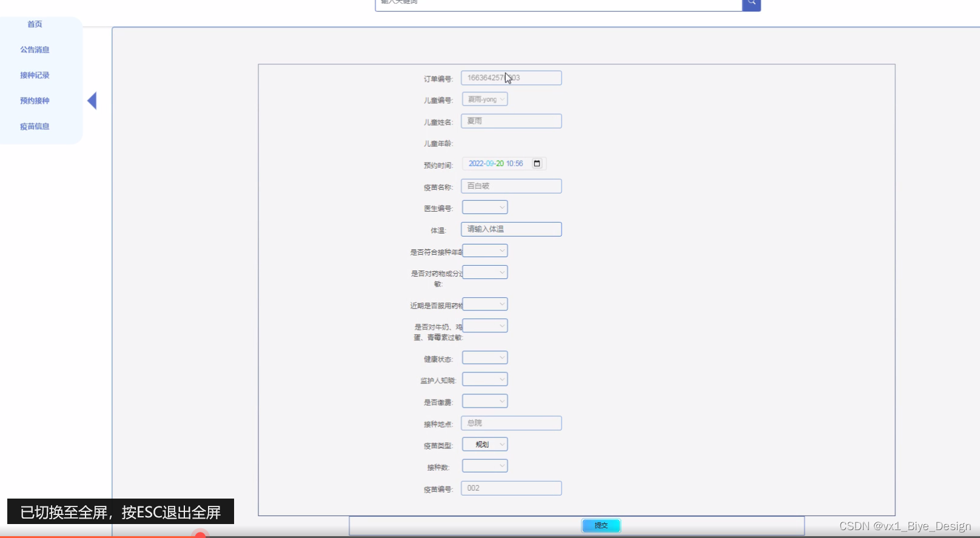Image resolution: width=980 pixels, height=538 pixels.
Task: Click the blue search magnifier button
Action: pyautogui.click(x=751, y=5)
